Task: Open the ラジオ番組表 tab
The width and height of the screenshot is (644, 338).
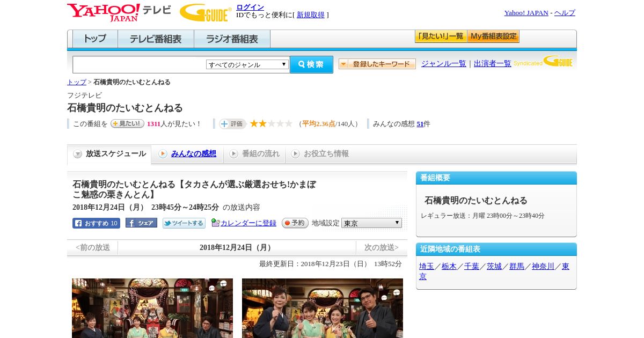Action: point(232,39)
